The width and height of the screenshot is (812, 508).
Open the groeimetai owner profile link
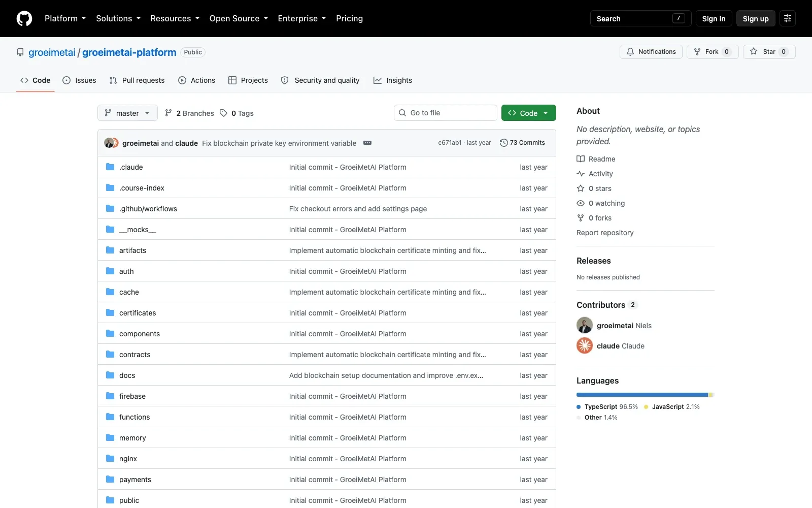(52, 52)
